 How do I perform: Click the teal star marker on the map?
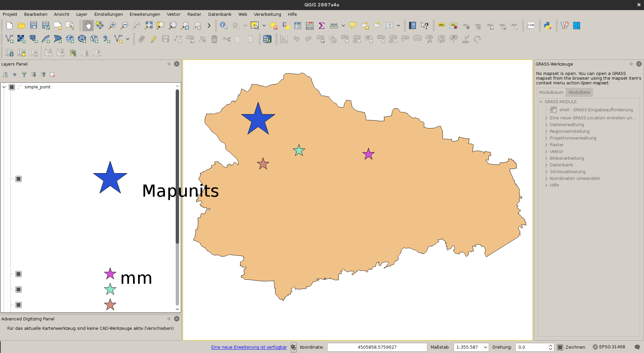[x=299, y=150]
